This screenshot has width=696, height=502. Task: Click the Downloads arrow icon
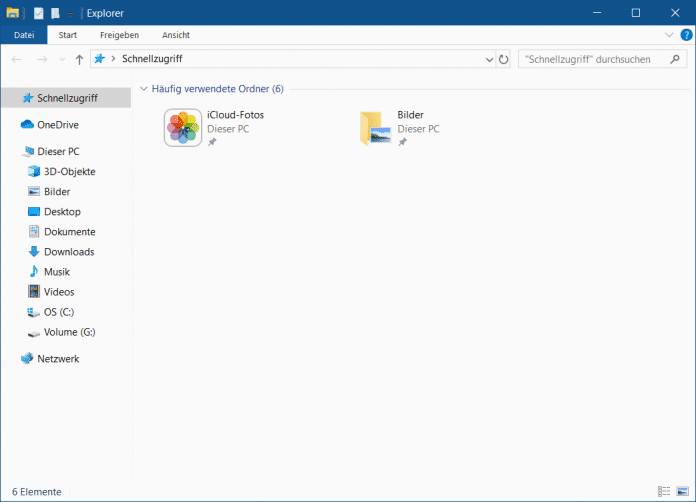pyautogui.click(x=34, y=252)
